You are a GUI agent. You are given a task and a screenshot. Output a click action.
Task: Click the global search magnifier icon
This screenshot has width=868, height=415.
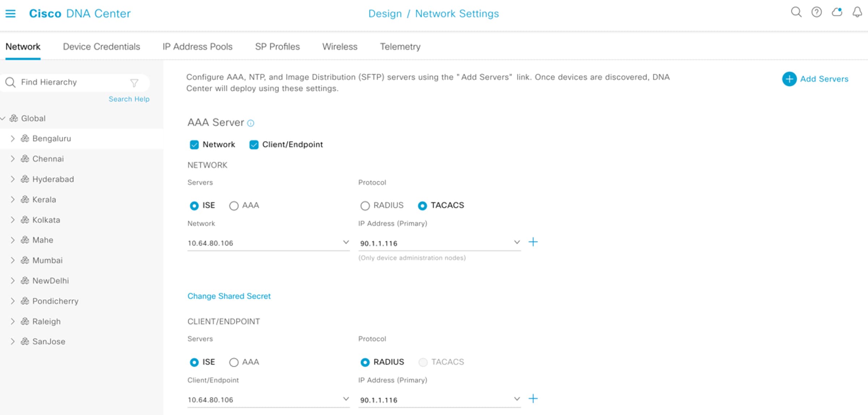(796, 12)
